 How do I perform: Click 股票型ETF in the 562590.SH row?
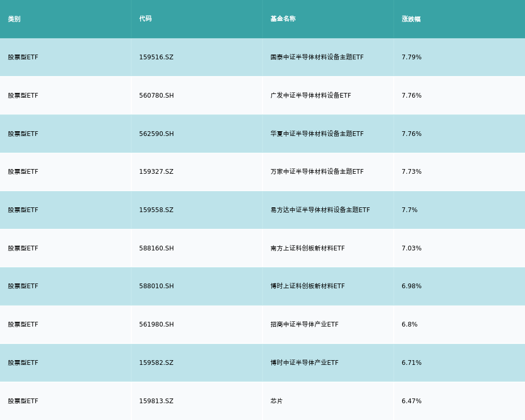[23, 134]
